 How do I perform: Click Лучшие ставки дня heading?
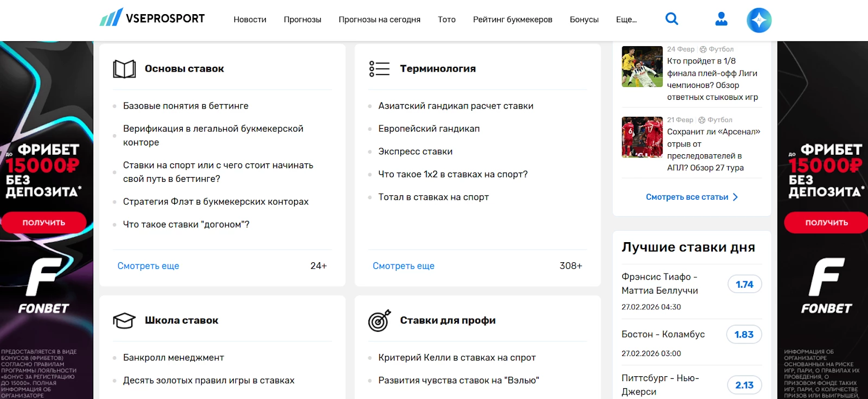point(688,248)
